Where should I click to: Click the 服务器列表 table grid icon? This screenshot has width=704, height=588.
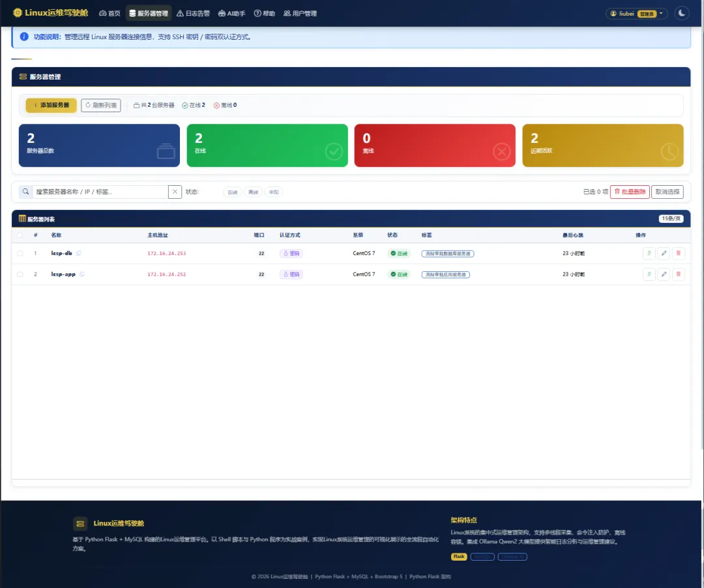pos(22,218)
